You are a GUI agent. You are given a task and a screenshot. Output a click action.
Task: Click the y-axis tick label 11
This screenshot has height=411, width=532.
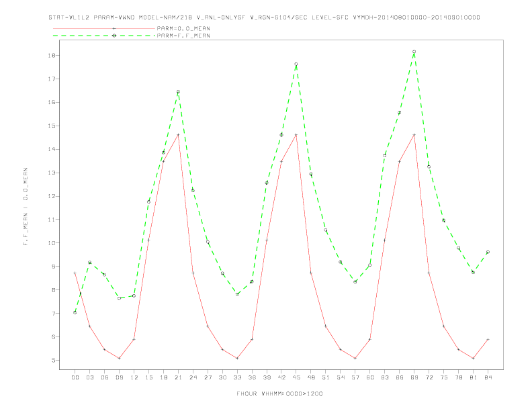(52, 220)
